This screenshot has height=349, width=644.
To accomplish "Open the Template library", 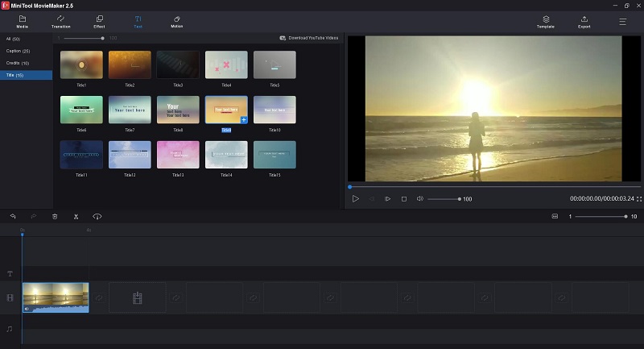I will [x=546, y=22].
